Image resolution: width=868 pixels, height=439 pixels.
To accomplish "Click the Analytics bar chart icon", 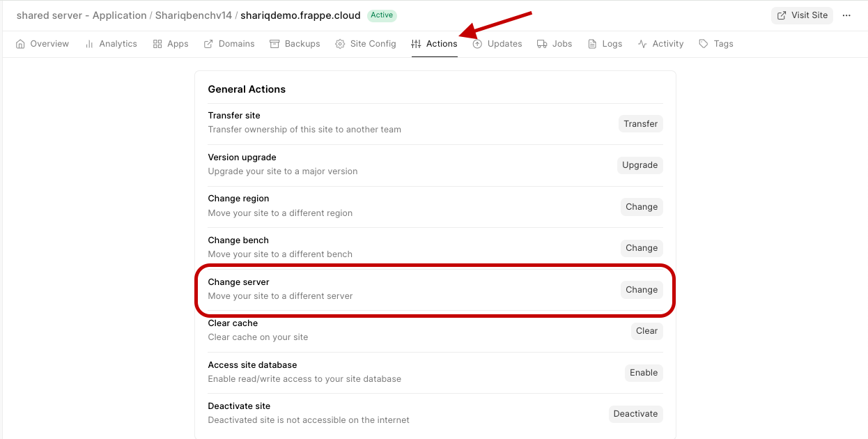I will tap(89, 44).
